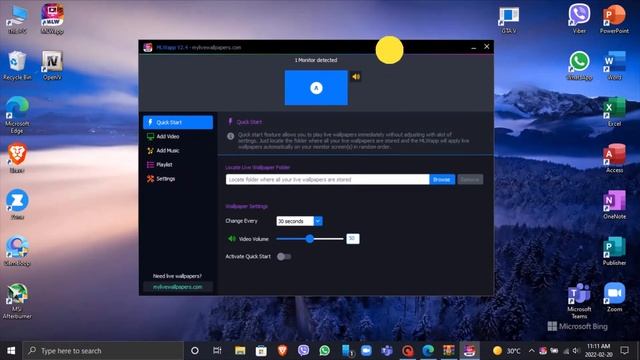The height and width of the screenshot is (360, 640).
Task: Open the volume control in system tray
Action: 576,351
